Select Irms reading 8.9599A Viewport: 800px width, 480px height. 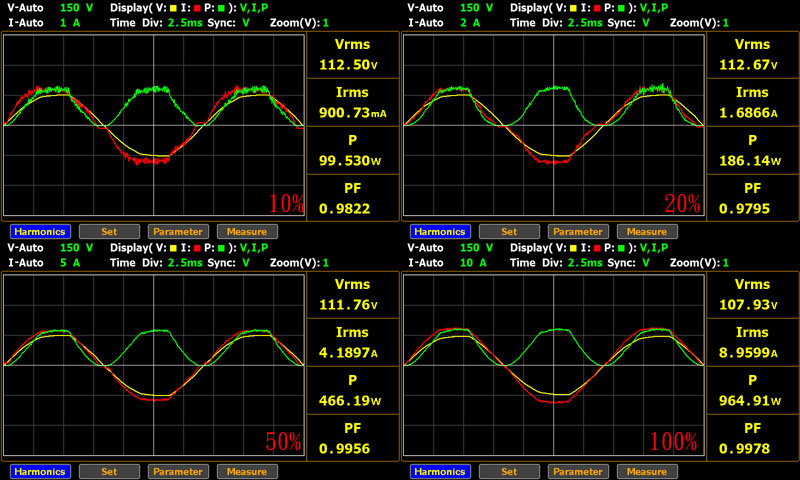748,352
